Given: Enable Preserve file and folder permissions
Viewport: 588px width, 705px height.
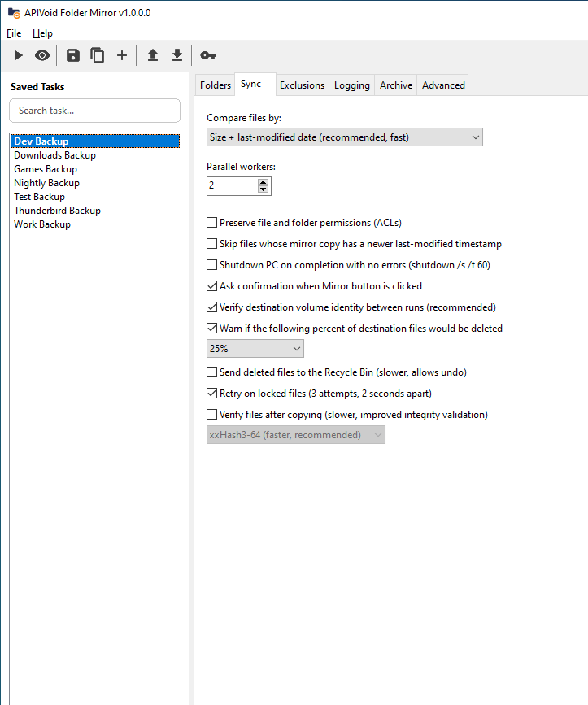Looking at the screenshot, I should point(211,223).
